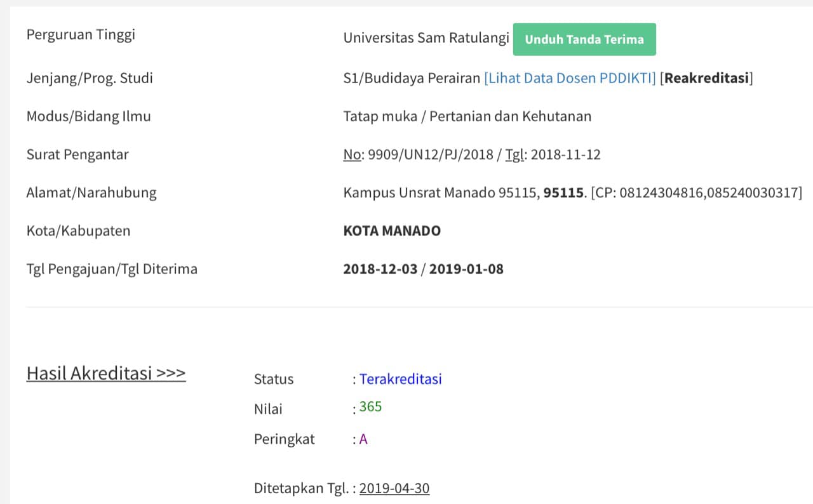Screen dimensions: 813x504
Task: Click the Ditetapkan date 2019-04-30
Action: (394, 488)
